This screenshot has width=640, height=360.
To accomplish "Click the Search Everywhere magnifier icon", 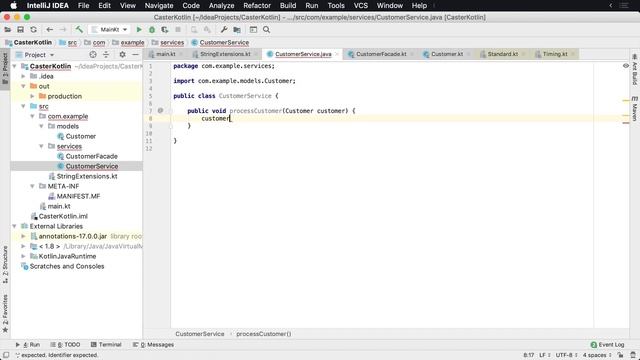I will pos(267,29).
